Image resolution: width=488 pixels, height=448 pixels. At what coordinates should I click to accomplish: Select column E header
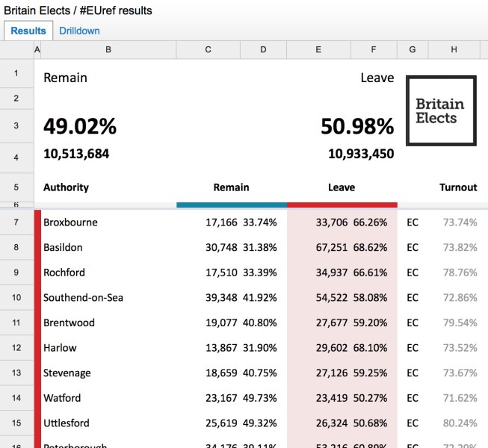[318, 50]
